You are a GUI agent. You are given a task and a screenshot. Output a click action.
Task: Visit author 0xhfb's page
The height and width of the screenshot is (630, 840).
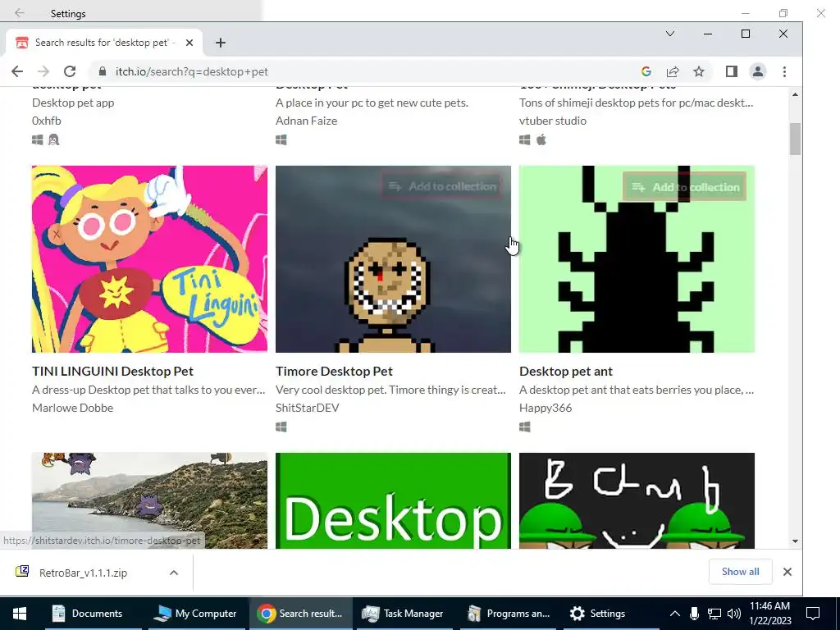click(47, 121)
